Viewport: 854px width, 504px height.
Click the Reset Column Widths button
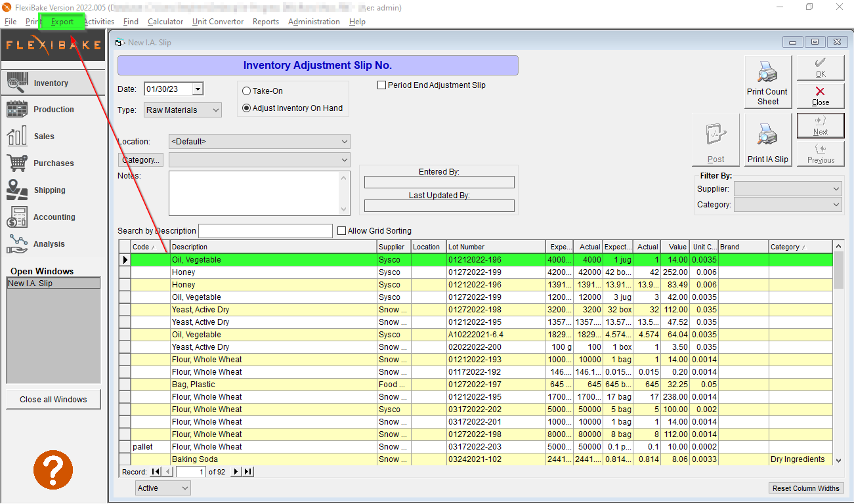805,488
